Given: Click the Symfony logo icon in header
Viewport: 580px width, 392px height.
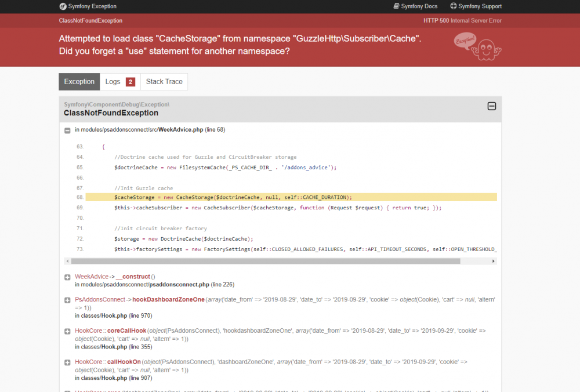Looking at the screenshot, I should 63,6.
